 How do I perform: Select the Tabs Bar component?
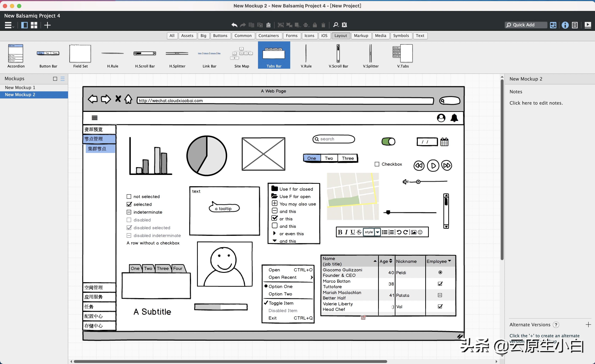[x=274, y=55]
